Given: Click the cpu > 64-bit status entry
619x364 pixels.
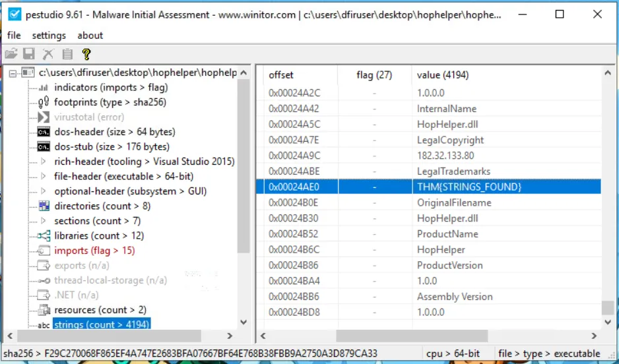Looking at the screenshot, I should click(453, 353).
